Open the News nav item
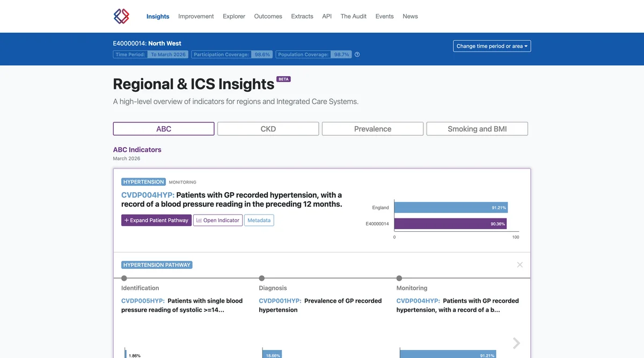The height and width of the screenshot is (358, 644). (x=410, y=16)
